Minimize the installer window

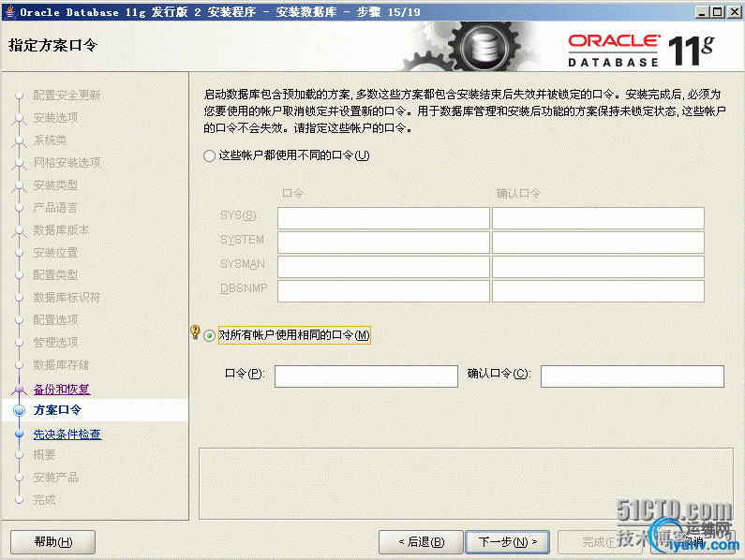[x=702, y=12]
